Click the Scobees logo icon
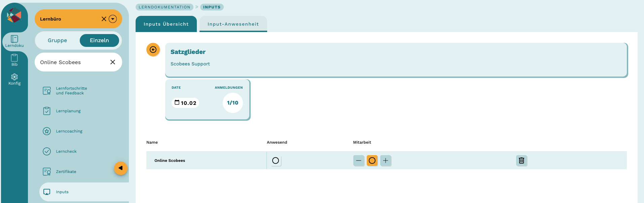Viewport: 644px width, 203px height. (x=14, y=16)
